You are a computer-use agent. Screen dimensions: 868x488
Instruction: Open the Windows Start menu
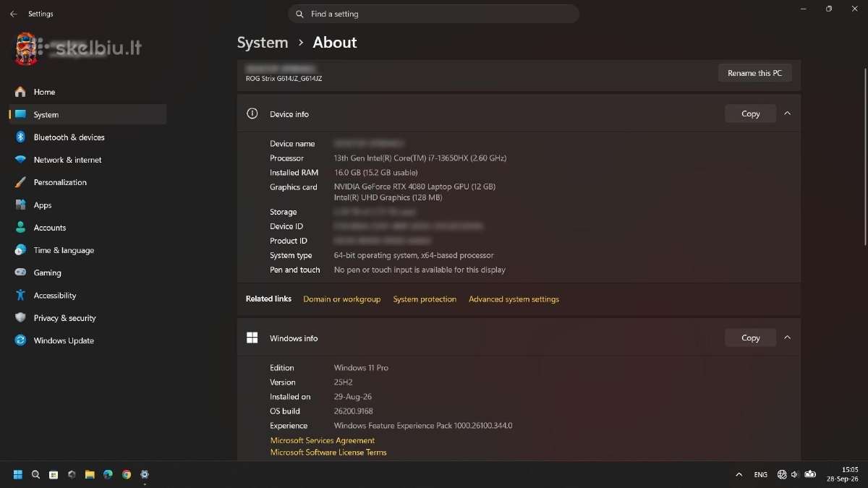[17, 475]
